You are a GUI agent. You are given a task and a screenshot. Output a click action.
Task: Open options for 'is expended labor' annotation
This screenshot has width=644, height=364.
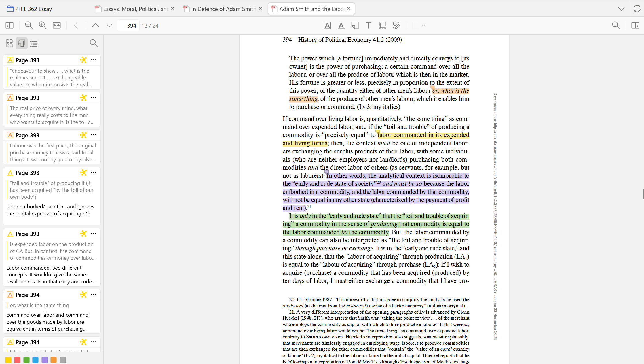[x=94, y=234]
